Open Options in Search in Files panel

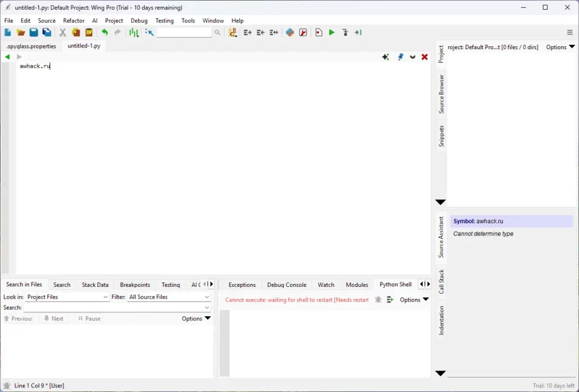(x=196, y=319)
